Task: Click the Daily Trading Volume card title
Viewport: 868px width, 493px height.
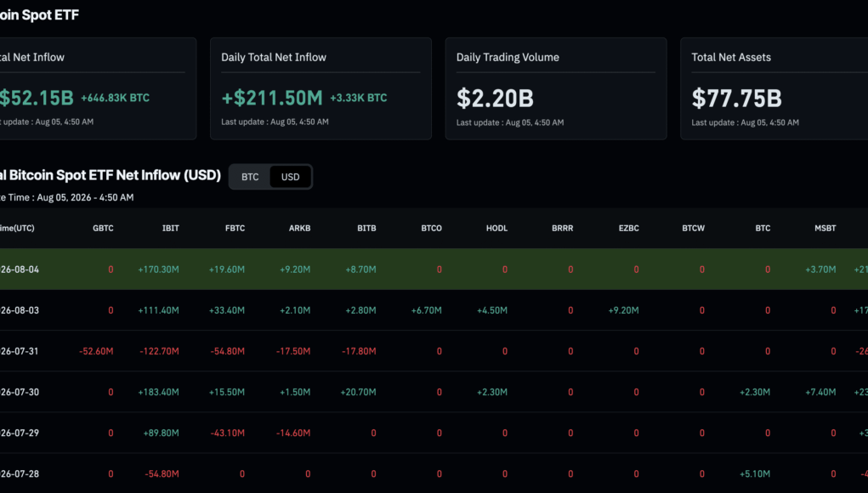Action: [x=508, y=57]
